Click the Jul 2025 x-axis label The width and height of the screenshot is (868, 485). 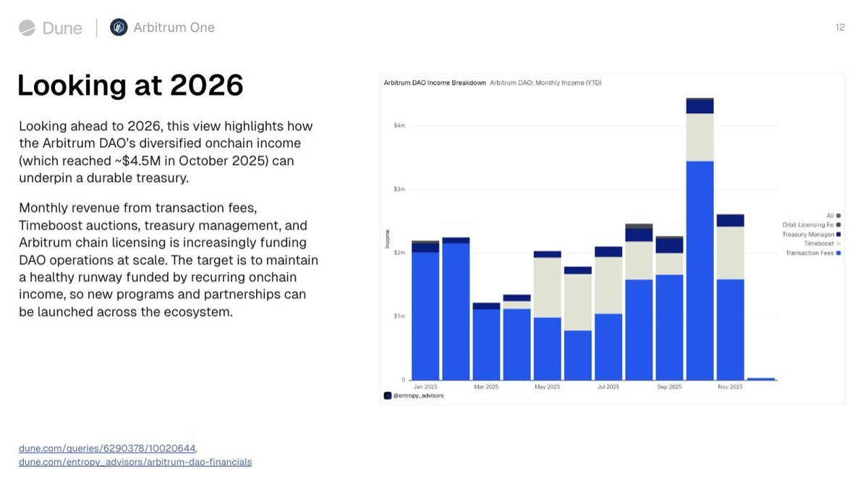point(608,387)
